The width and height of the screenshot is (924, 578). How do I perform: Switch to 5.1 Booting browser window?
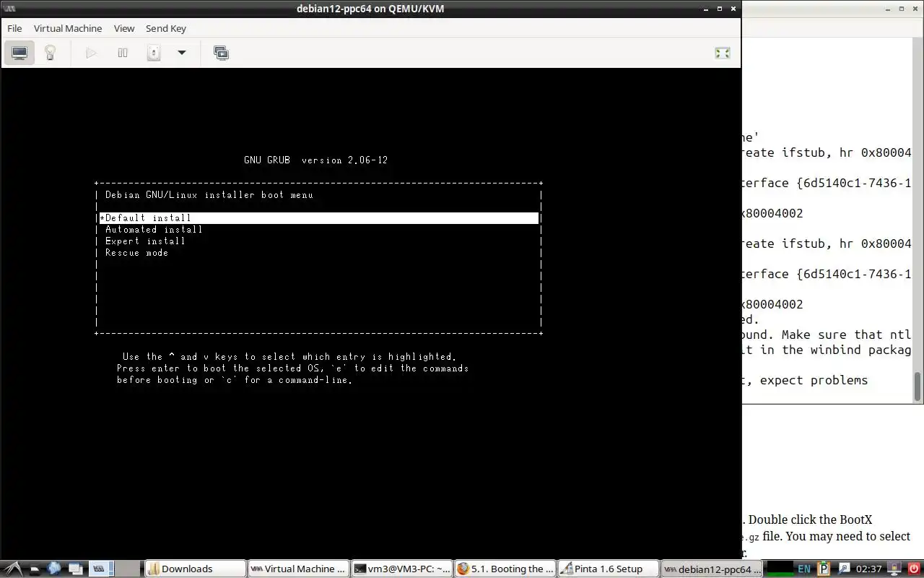(x=505, y=569)
